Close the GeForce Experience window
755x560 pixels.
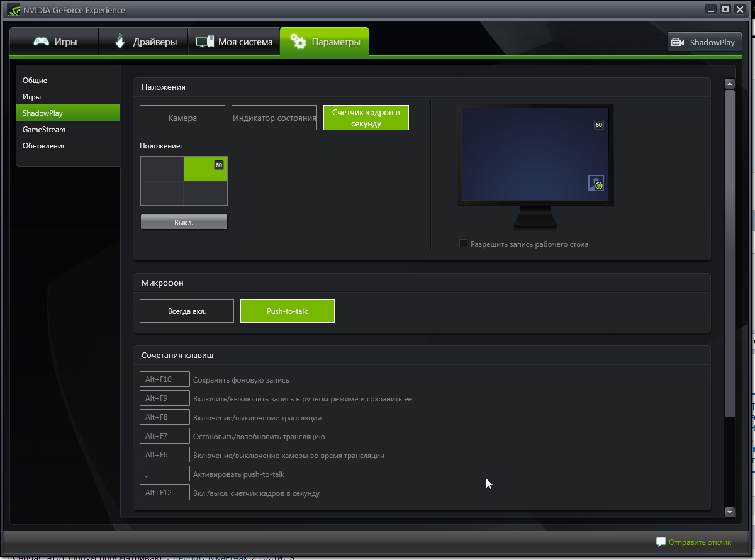pos(739,9)
